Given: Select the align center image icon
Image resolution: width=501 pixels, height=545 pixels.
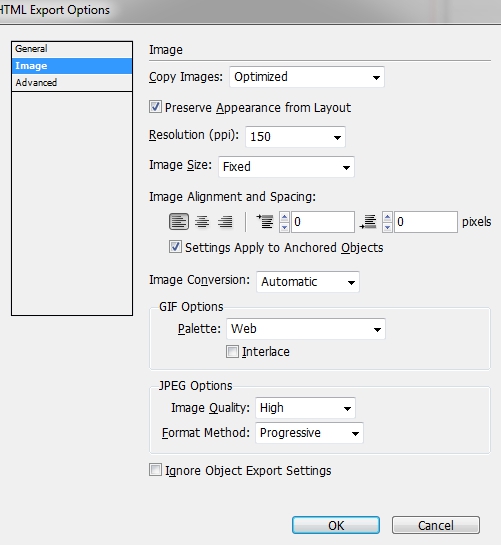Looking at the screenshot, I should point(202,222).
